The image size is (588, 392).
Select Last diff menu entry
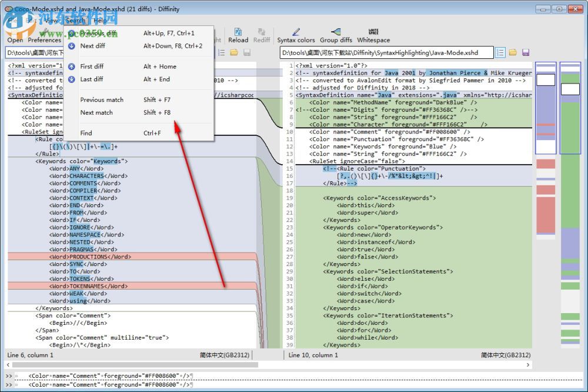point(91,79)
